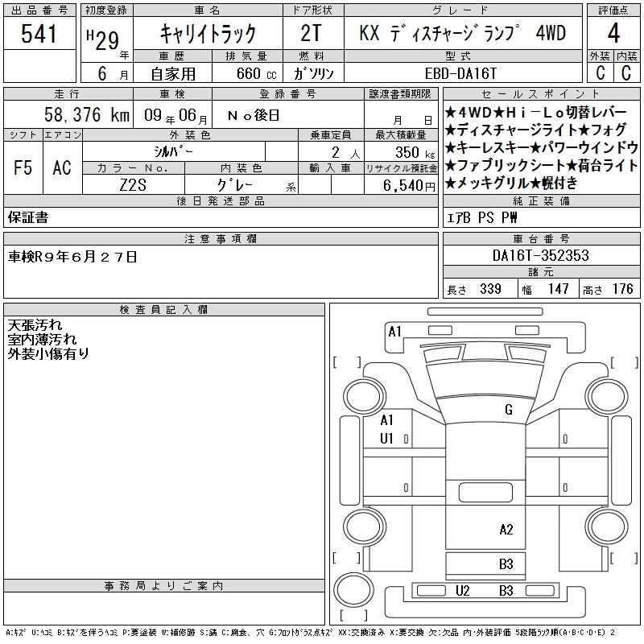Select the color number Z2S
Image resolution: width=644 pixels, height=644 pixels.
(x=133, y=185)
